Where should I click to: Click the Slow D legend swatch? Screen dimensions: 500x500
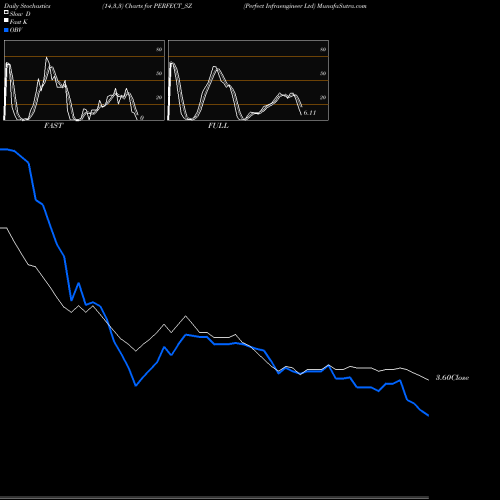(6, 12)
